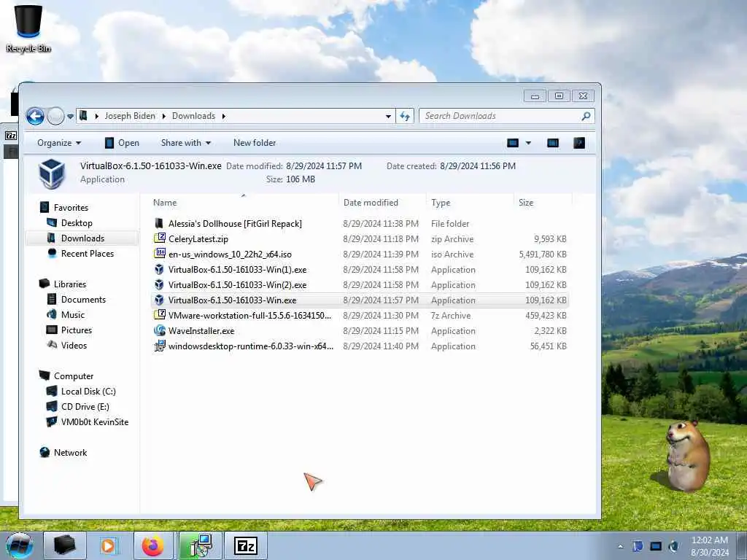Click the windowsdesktop-runtime installer icon

tap(160, 346)
